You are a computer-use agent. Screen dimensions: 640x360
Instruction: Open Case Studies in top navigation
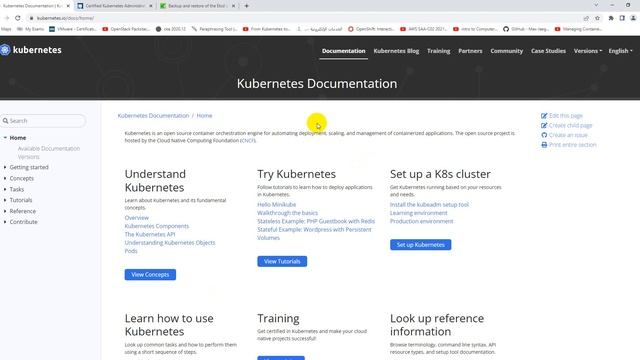click(x=548, y=51)
